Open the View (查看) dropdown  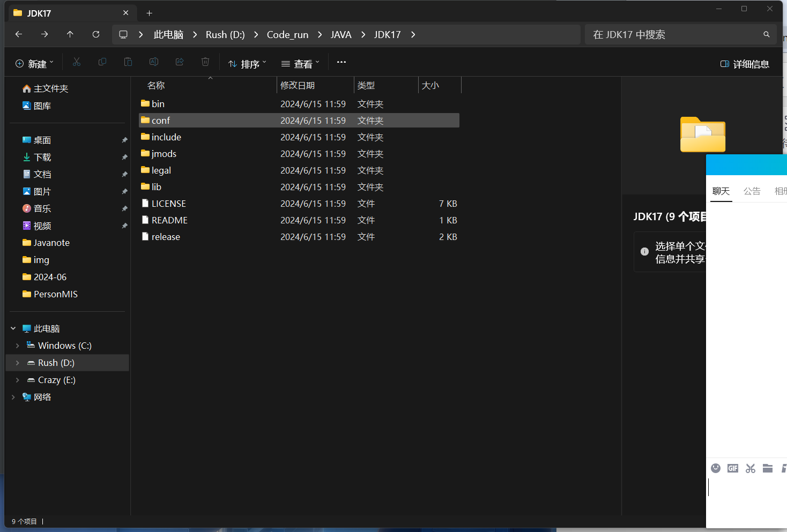pos(300,64)
